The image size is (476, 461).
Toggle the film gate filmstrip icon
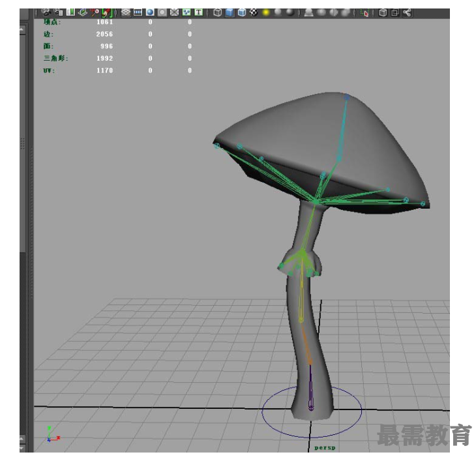click(138, 12)
